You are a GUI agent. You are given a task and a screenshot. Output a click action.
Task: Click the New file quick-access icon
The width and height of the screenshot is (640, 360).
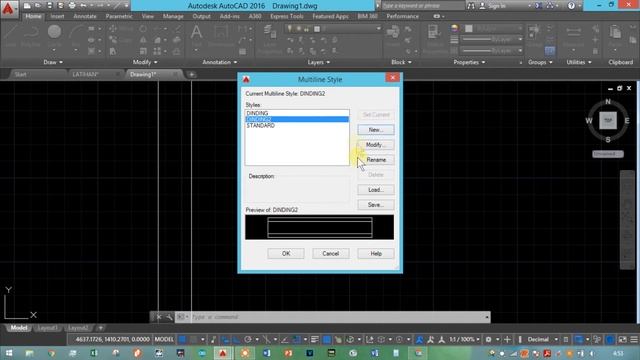[x=27, y=6]
